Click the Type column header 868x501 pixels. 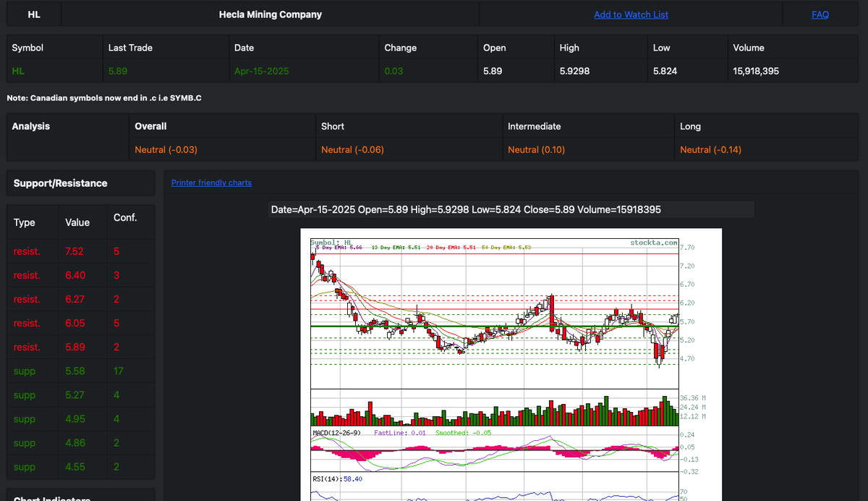25,222
